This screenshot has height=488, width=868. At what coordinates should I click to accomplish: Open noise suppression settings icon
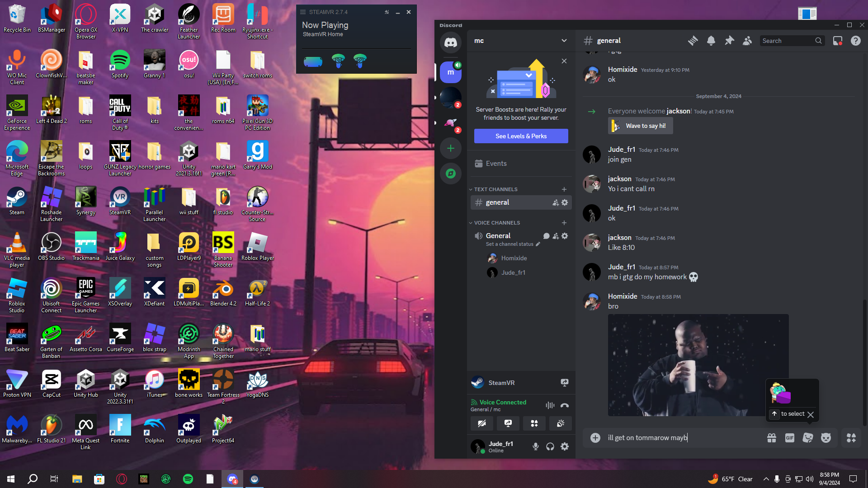pos(550,405)
